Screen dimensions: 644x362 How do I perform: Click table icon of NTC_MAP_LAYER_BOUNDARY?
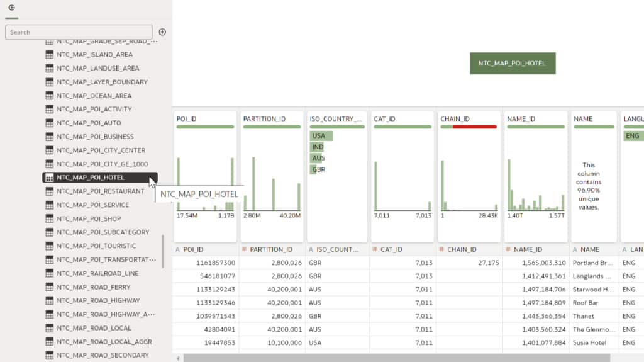tap(49, 82)
